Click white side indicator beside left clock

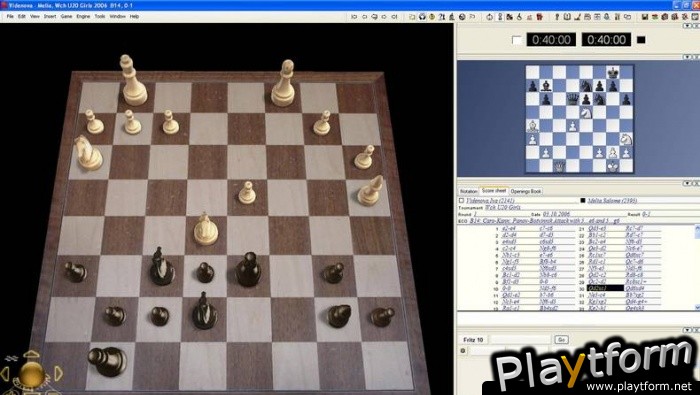517,40
